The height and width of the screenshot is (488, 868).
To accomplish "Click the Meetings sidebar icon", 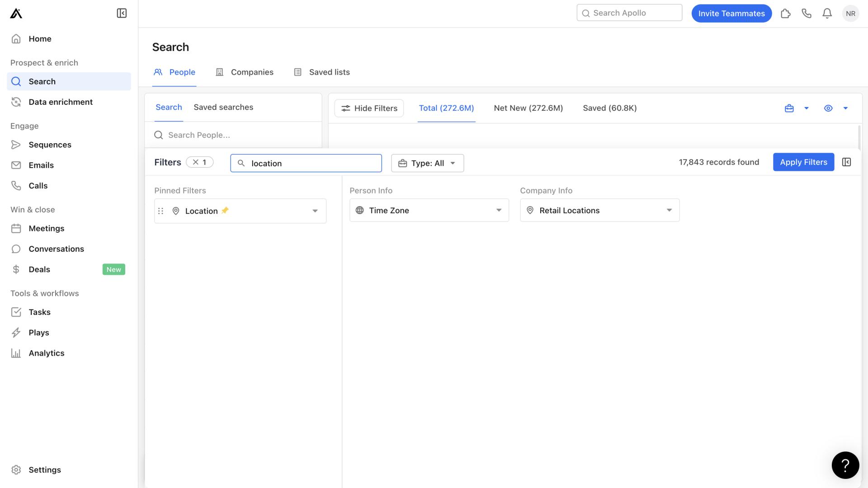I will pos(16,229).
